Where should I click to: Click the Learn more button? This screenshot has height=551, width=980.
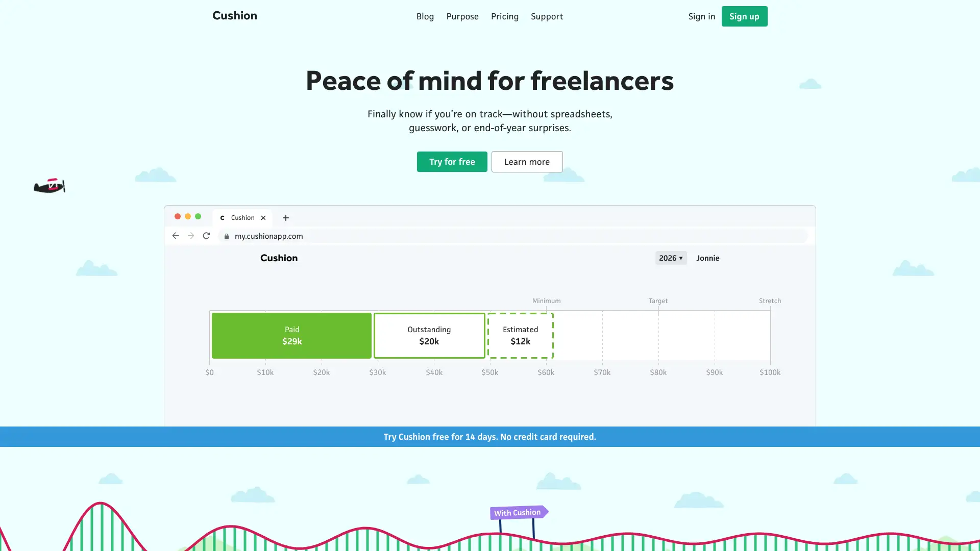pos(527,162)
